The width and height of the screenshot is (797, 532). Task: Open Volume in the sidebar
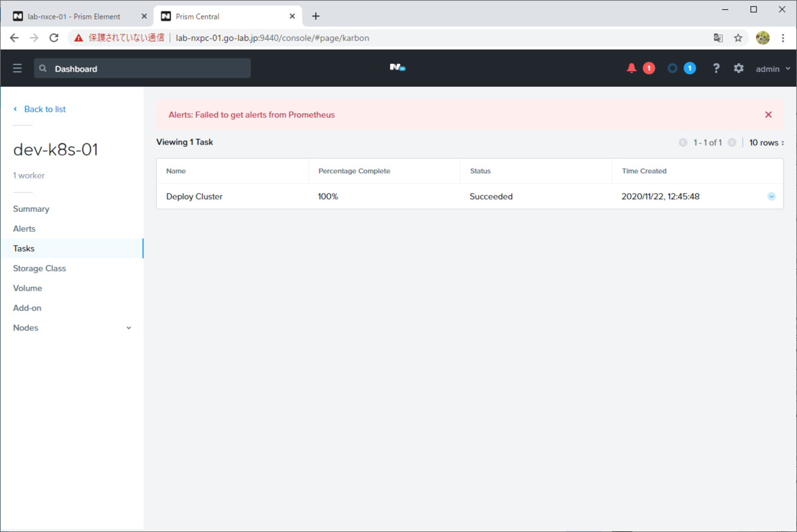27,288
